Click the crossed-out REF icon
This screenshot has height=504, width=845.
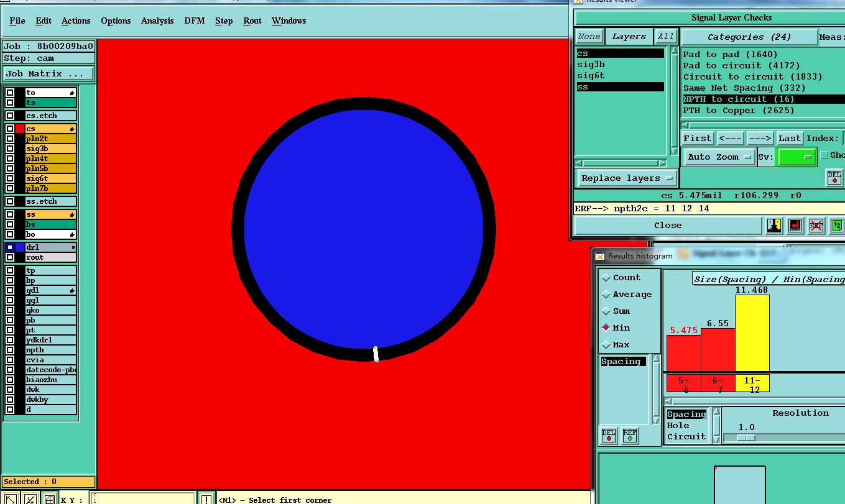click(816, 226)
